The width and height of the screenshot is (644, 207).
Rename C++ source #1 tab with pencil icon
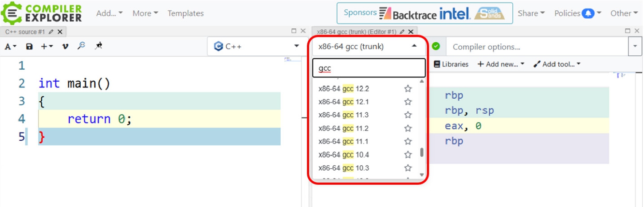[x=51, y=32]
